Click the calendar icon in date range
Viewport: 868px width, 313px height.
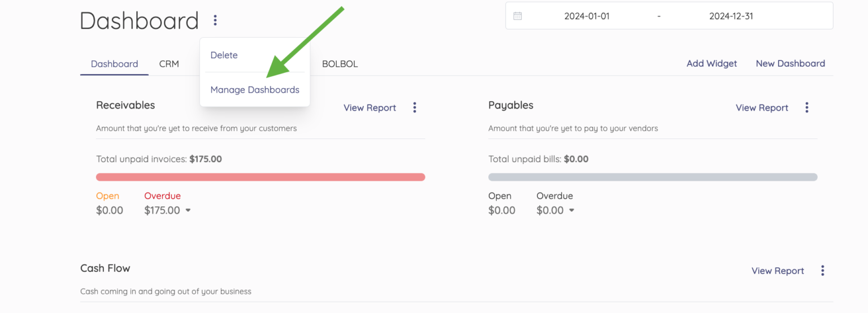[517, 16]
